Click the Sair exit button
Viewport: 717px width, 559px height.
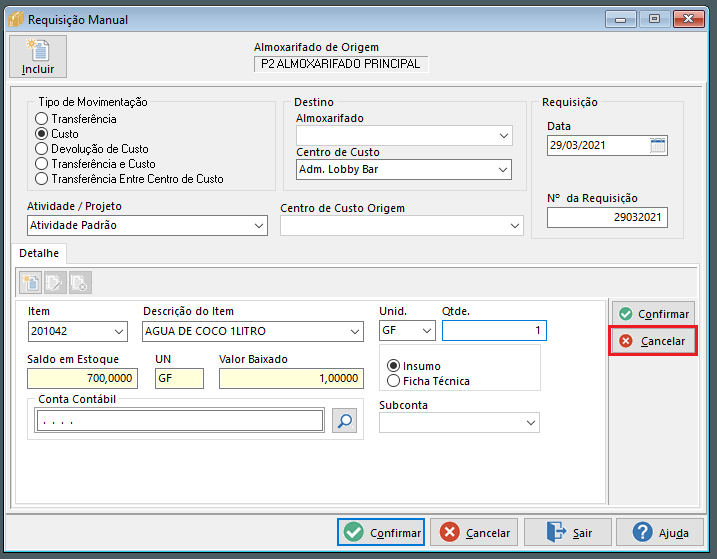tap(567, 532)
